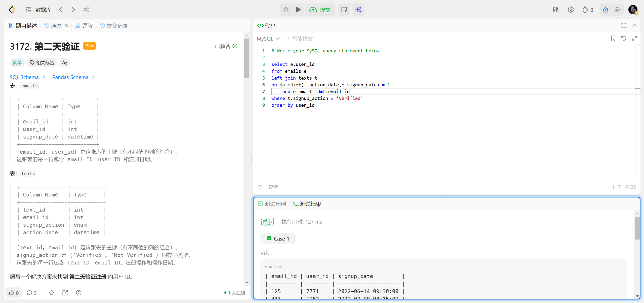Screen dimensions: 644x303
Task: Click the problem description scrollbar
Action: pyautogui.click(x=247, y=58)
